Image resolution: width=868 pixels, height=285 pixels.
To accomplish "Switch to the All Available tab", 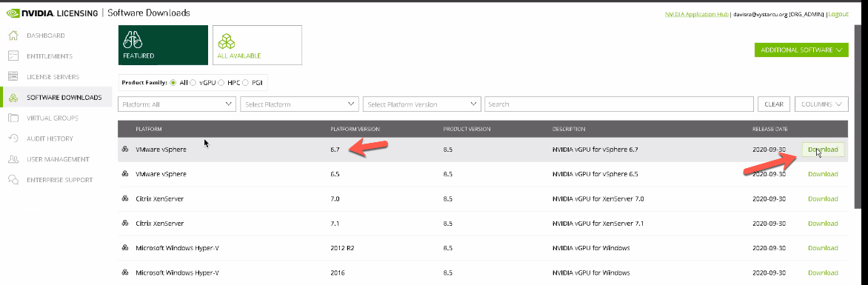I will pyautogui.click(x=258, y=45).
